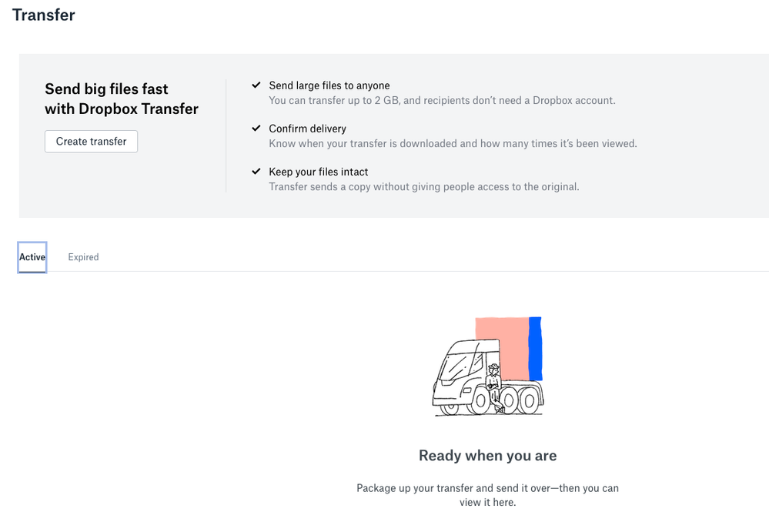
Task: Click the Ready when you are heading
Action: click(x=487, y=456)
